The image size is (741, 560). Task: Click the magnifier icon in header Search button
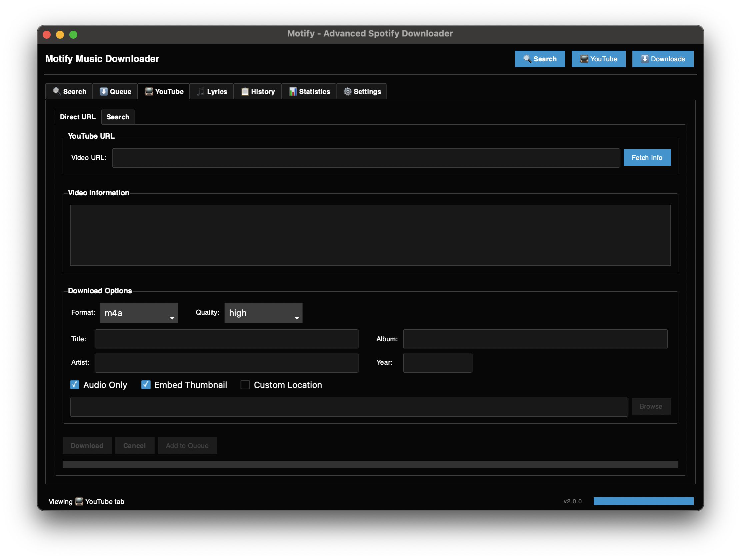pos(527,59)
